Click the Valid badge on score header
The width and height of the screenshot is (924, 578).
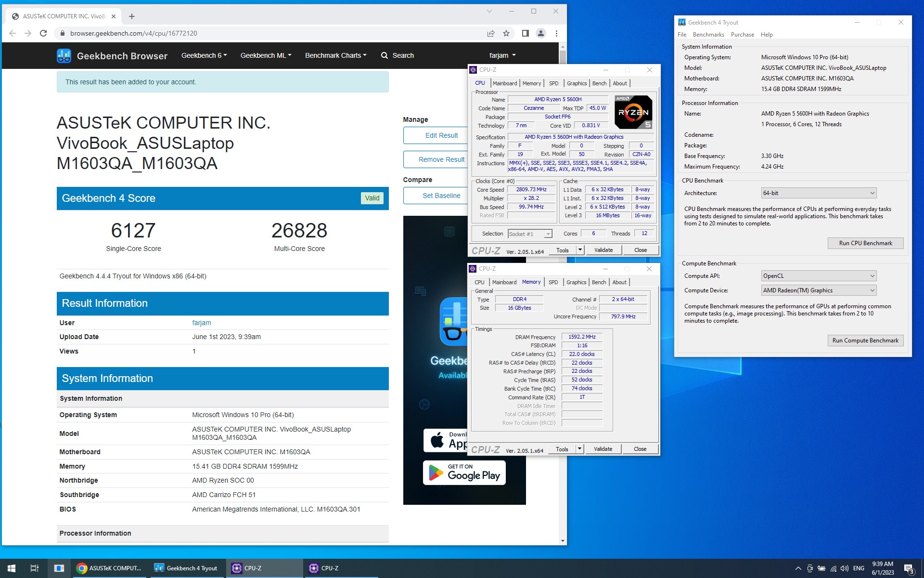372,198
